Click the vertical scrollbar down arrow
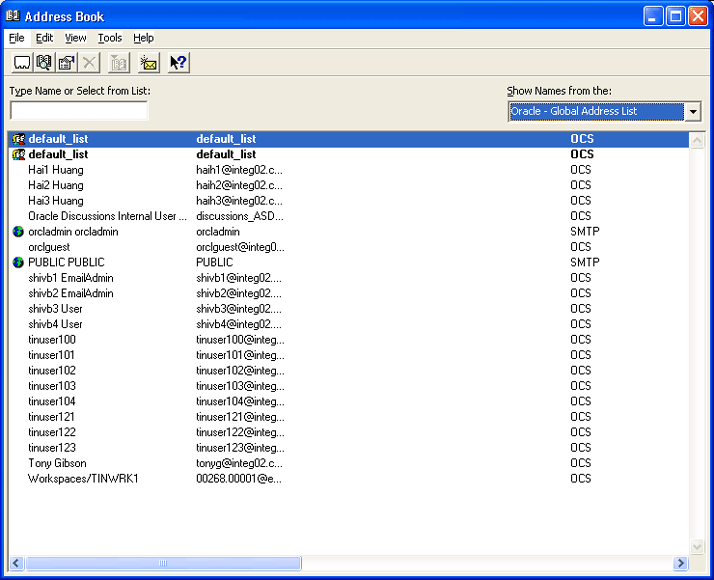The width and height of the screenshot is (714, 580). pyautogui.click(x=698, y=546)
